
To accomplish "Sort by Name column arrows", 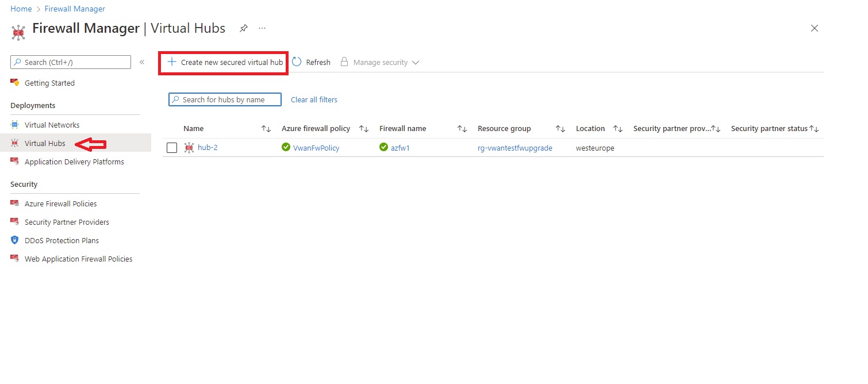I will (266, 129).
